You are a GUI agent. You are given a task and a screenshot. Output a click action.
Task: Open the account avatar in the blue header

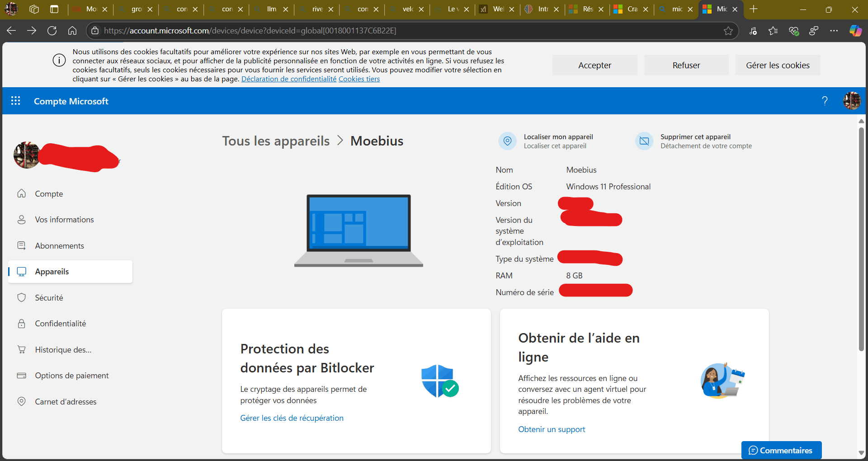[852, 101]
